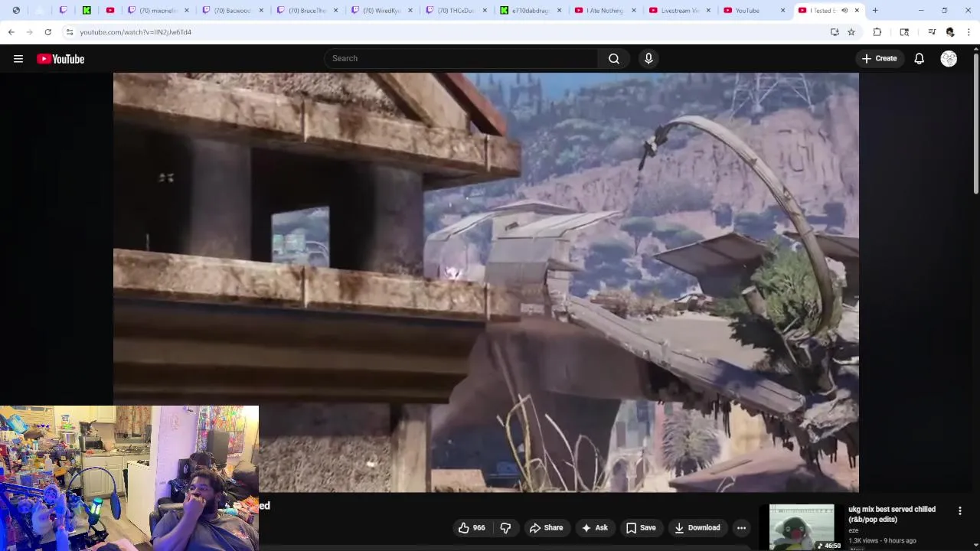
Task: Like the video with 966 likes
Action: [x=472, y=527]
